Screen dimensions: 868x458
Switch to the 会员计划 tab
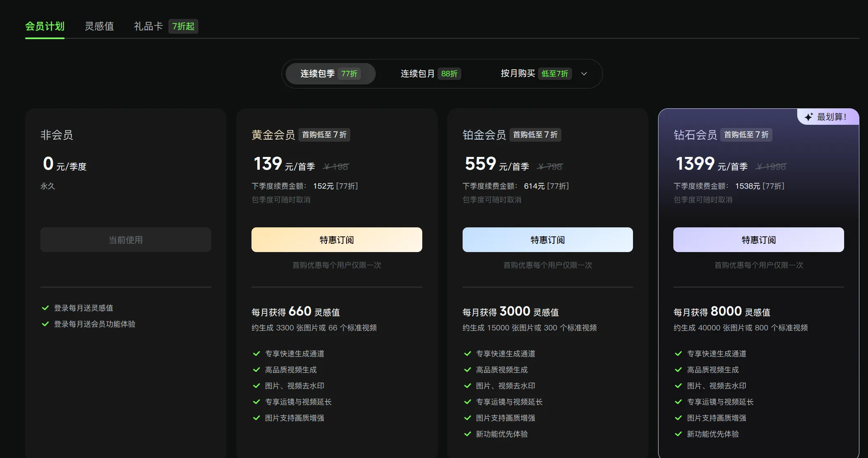[x=45, y=26]
